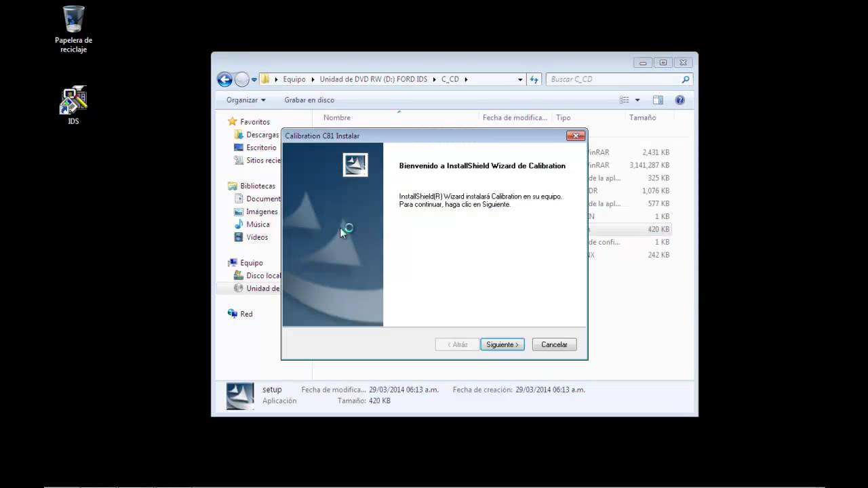This screenshot has height=488, width=868.
Task: Open the Música library
Action: [x=258, y=224]
